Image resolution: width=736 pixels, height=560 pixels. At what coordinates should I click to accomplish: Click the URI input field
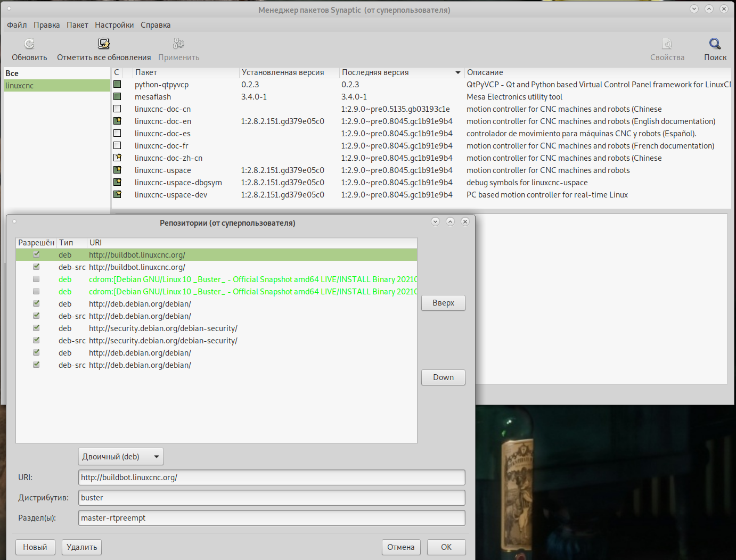[272, 477]
